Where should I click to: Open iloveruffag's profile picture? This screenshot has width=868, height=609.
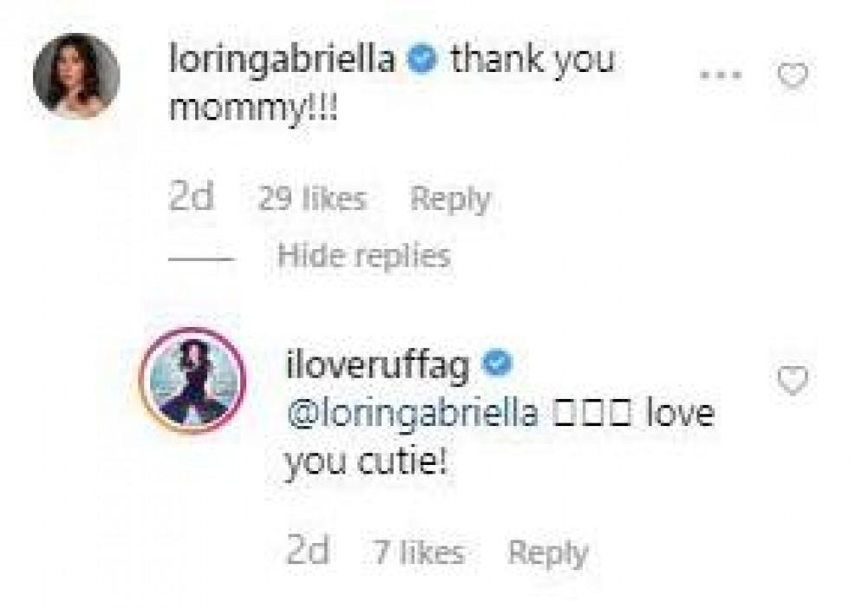pyautogui.click(x=193, y=379)
